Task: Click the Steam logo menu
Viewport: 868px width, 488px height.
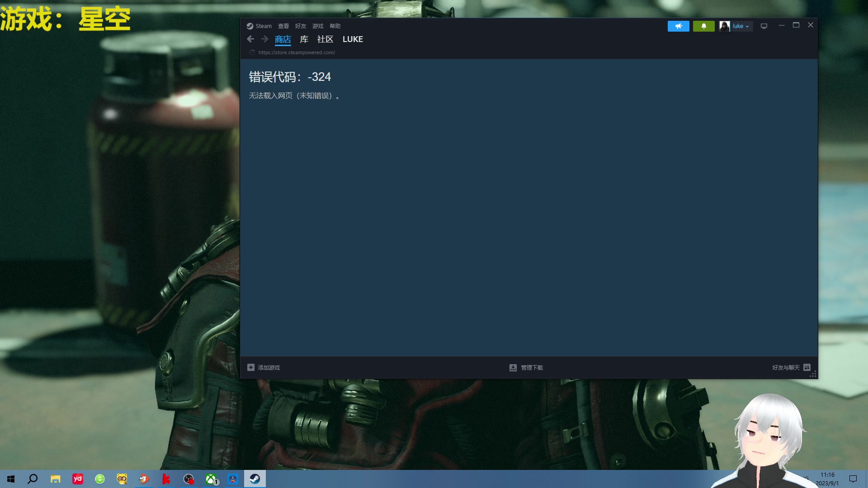Action: (259, 26)
